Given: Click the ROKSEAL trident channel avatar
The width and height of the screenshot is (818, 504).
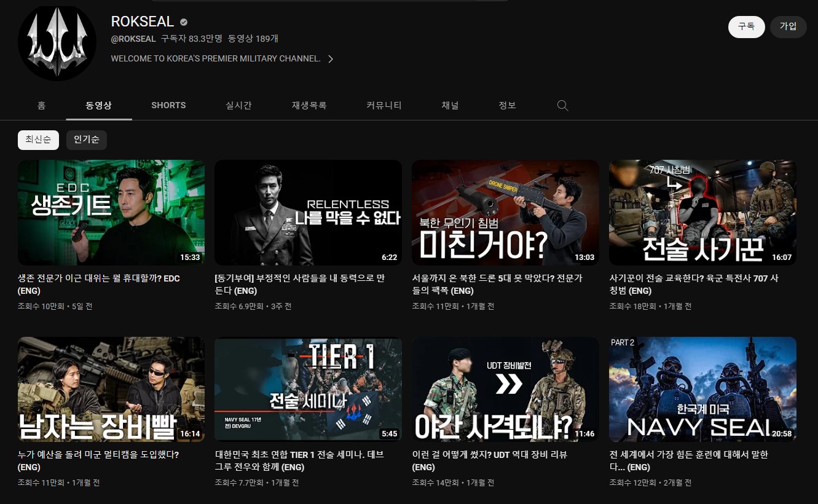Looking at the screenshot, I should pos(57,43).
